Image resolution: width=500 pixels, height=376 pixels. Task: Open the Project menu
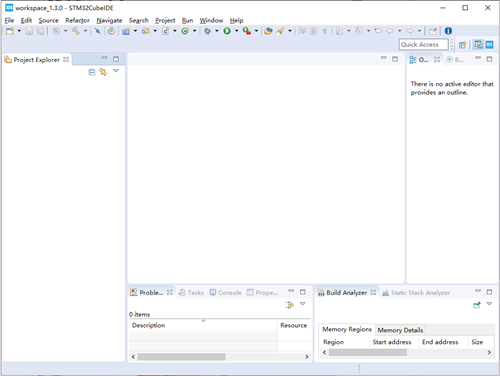click(x=165, y=20)
